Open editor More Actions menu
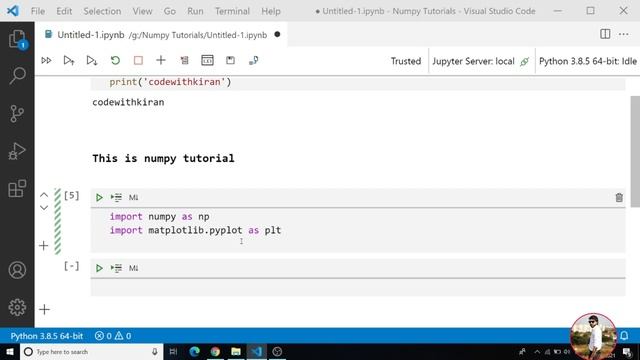640x360 pixels. (x=624, y=34)
